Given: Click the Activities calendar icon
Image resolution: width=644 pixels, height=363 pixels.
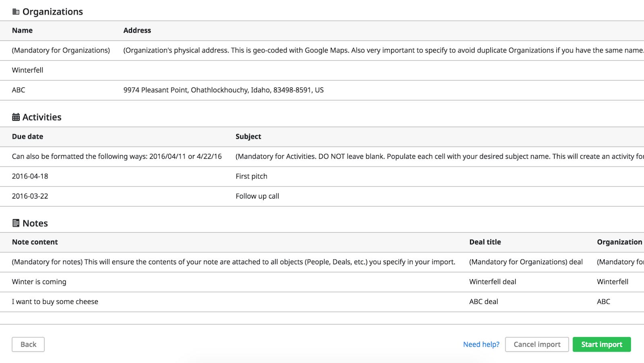Looking at the screenshot, I should click(16, 117).
